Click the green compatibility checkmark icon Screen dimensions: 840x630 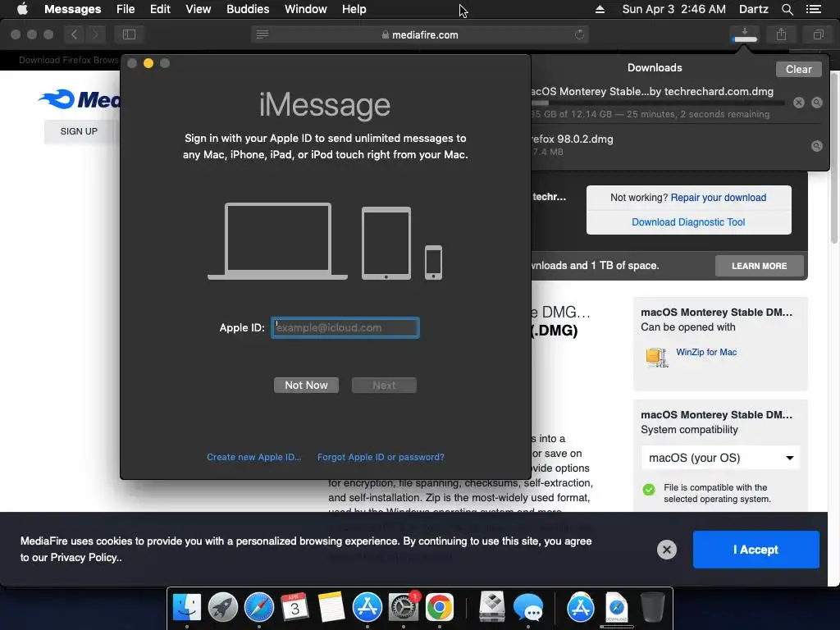[649, 490]
